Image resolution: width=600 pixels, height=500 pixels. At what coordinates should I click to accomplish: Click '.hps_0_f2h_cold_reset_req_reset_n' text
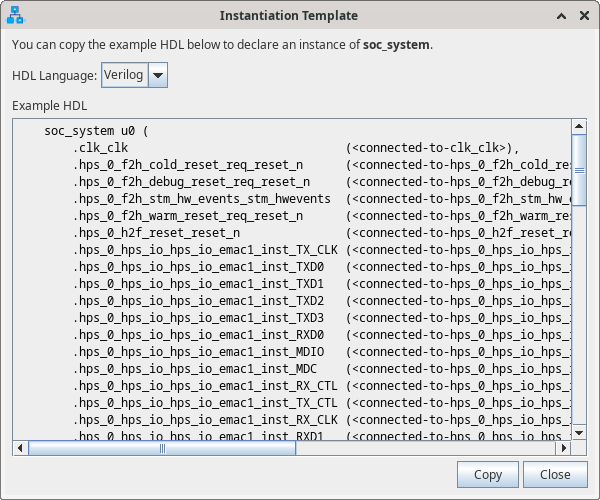point(188,165)
